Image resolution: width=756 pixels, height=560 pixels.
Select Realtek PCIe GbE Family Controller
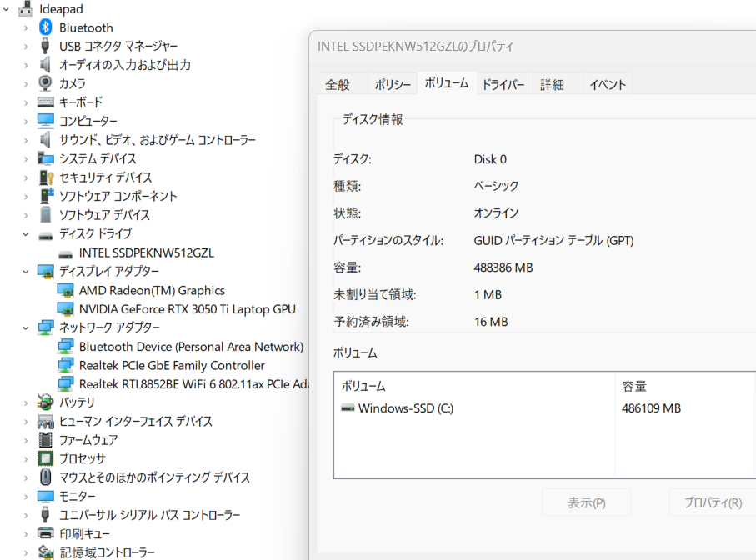click(172, 365)
